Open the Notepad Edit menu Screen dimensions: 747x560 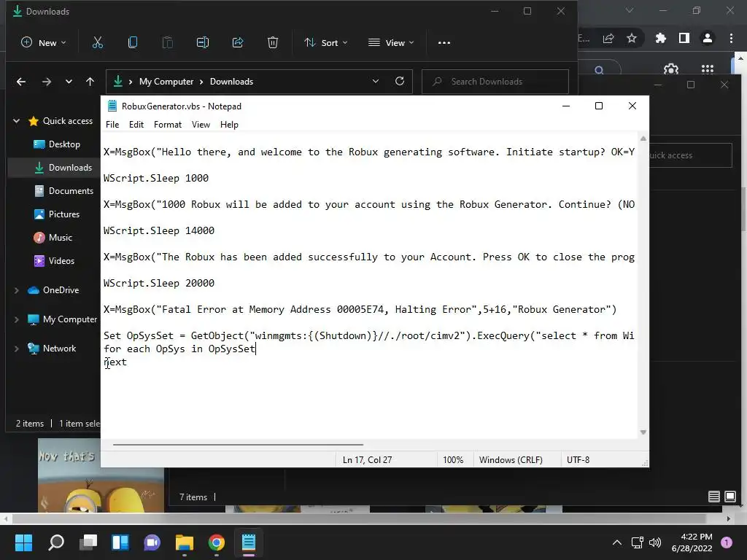136,125
